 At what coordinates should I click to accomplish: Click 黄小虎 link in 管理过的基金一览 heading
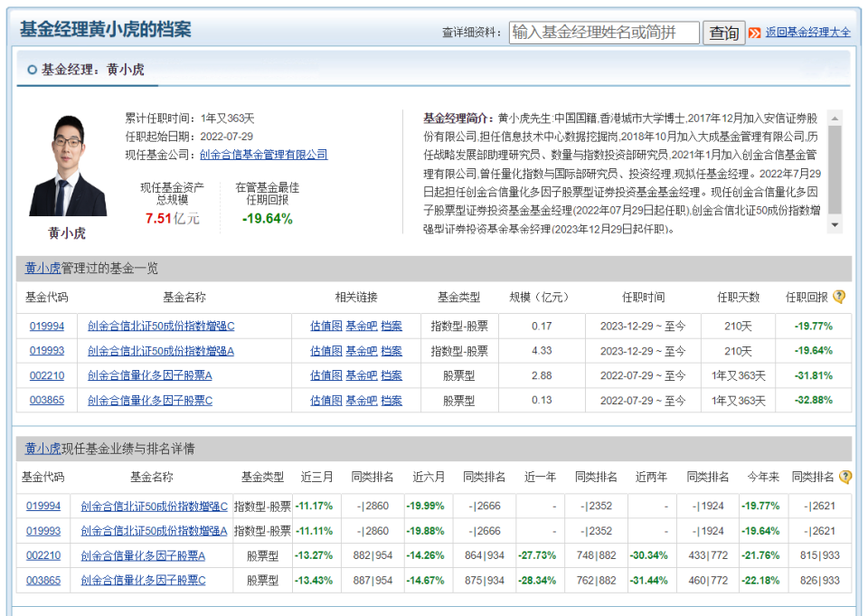coord(42,268)
